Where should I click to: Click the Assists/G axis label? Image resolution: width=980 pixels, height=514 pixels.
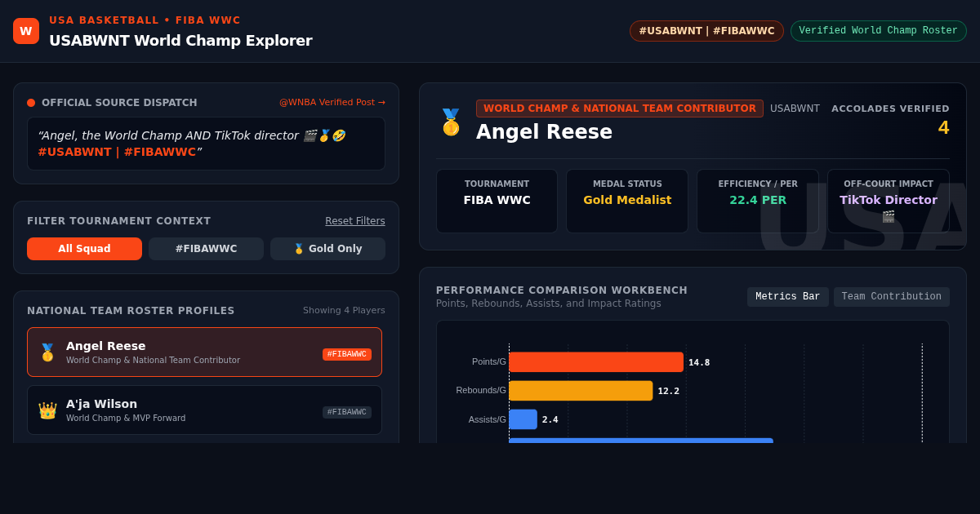click(488, 419)
